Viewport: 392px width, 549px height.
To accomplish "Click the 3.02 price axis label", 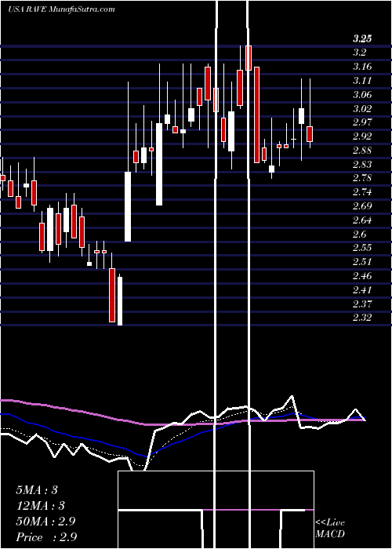I will coord(362,108).
